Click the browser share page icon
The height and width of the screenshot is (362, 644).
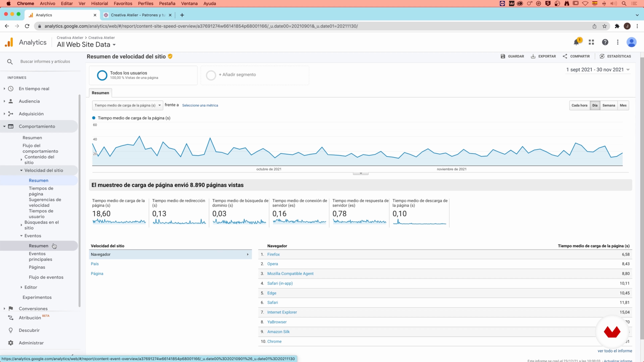click(595, 26)
